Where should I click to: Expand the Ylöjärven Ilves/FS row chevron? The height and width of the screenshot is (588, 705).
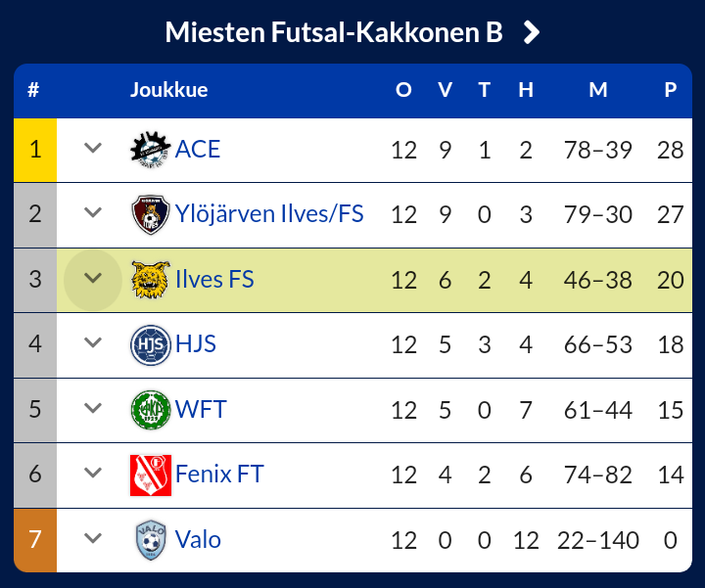[x=93, y=213]
